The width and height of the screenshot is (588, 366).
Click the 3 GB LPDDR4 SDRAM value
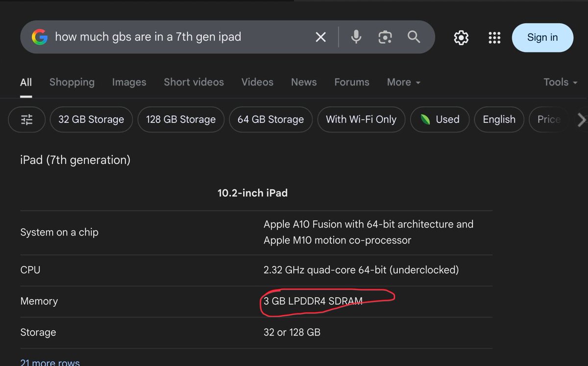(313, 301)
